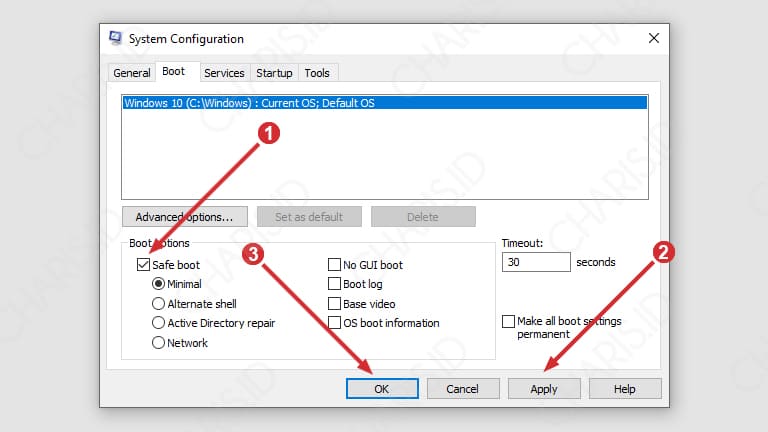Click the Cancel button

[463, 389]
